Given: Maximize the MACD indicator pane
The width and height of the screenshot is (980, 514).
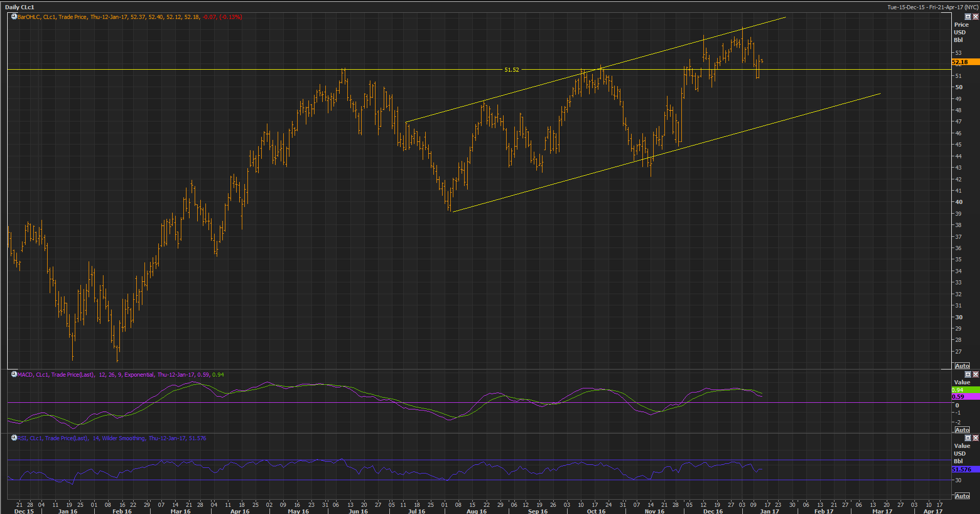Looking at the screenshot, I should (968, 375).
